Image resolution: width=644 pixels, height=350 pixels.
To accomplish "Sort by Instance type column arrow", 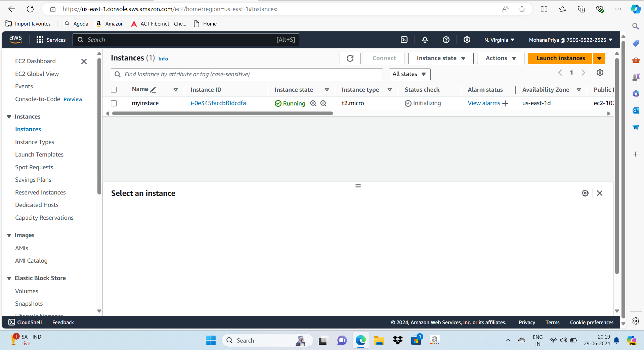I will pos(390,90).
